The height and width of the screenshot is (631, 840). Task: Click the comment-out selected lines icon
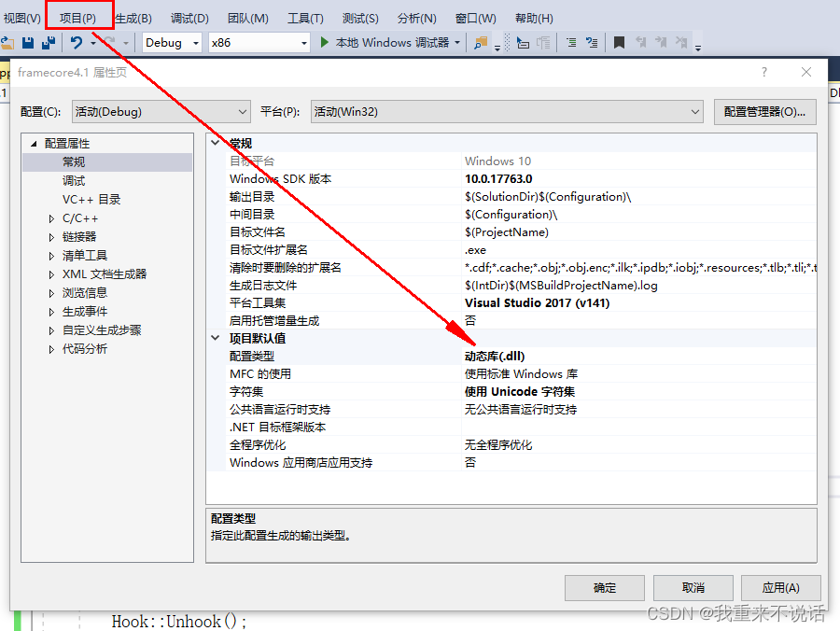coord(571,43)
